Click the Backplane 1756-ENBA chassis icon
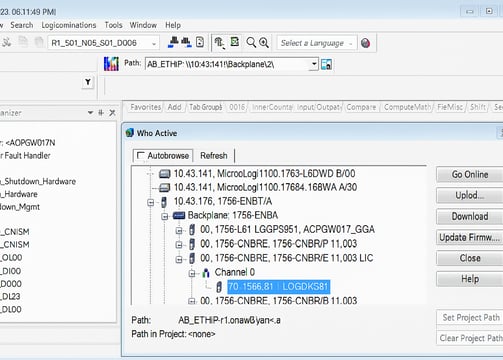Screen dimensions: 503x360 (x=179, y=216)
